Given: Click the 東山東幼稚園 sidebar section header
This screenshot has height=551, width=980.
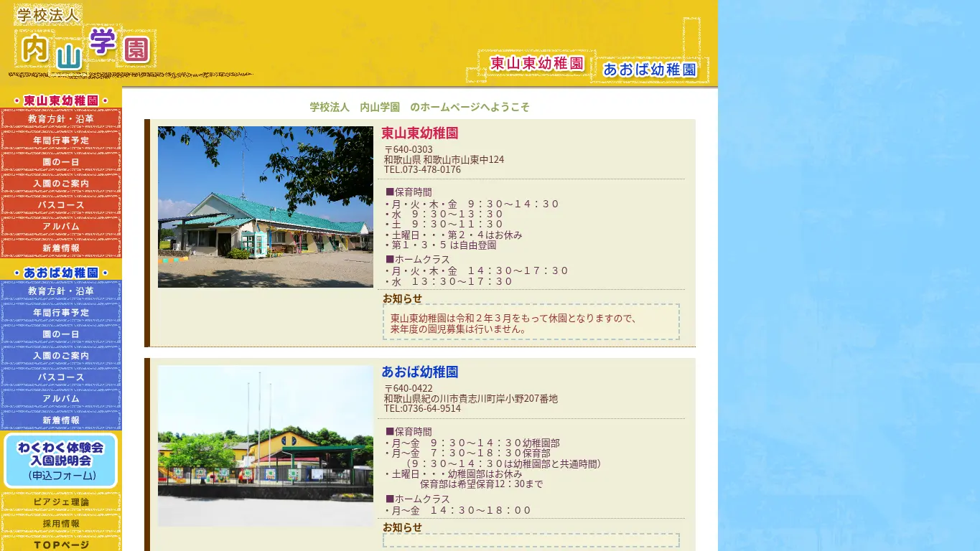Looking at the screenshot, I should (61, 100).
